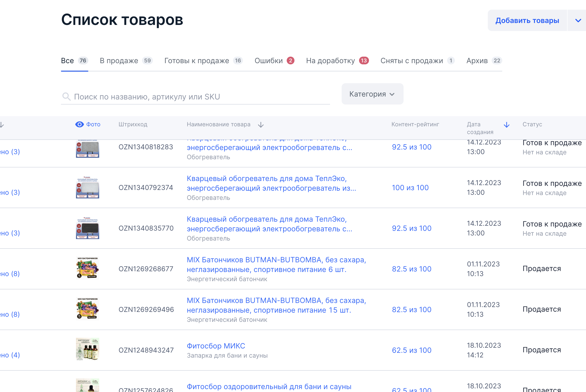Switch to the Все tab
This screenshot has height=392, width=586.
pyautogui.click(x=75, y=60)
